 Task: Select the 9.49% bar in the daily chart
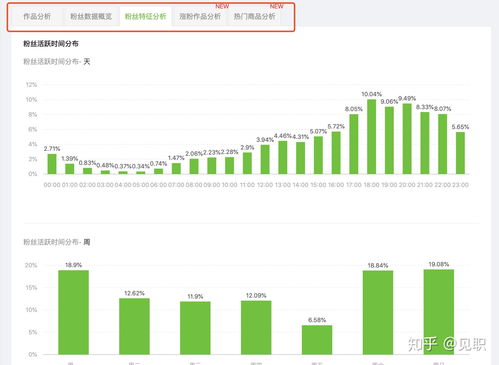click(x=407, y=139)
